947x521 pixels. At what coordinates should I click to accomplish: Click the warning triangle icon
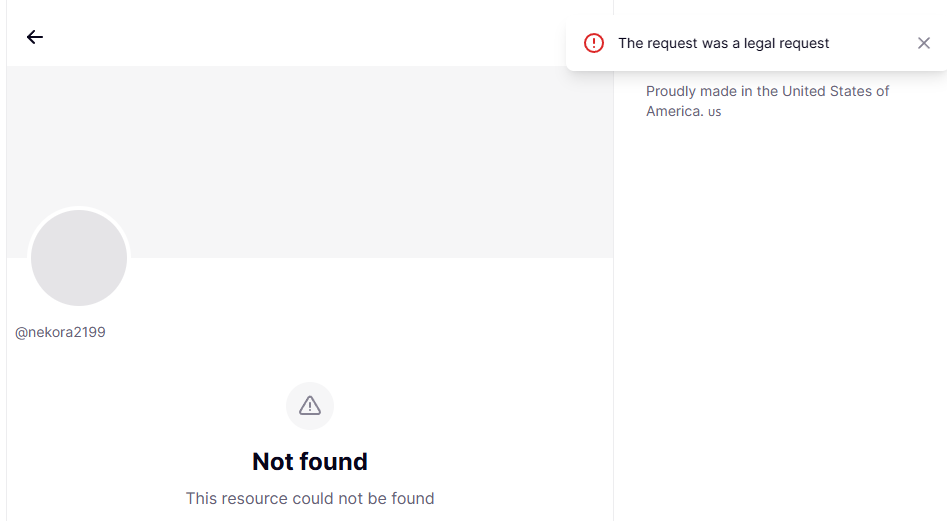pos(310,406)
